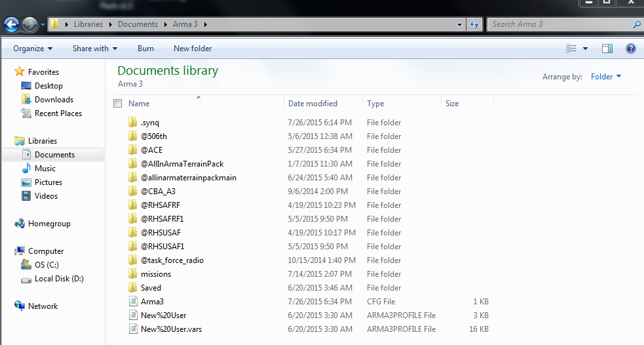Click the Forward navigation arrow button

29,25
